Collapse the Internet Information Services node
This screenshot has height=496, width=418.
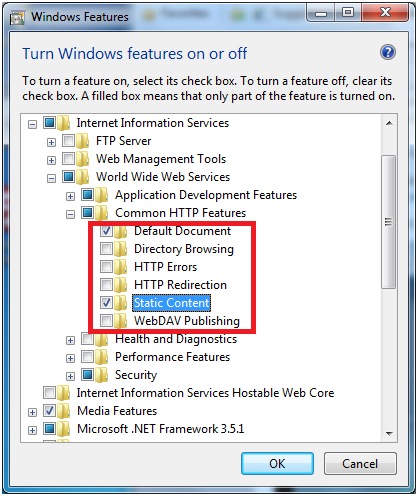pyautogui.click(x=32, y=125)
